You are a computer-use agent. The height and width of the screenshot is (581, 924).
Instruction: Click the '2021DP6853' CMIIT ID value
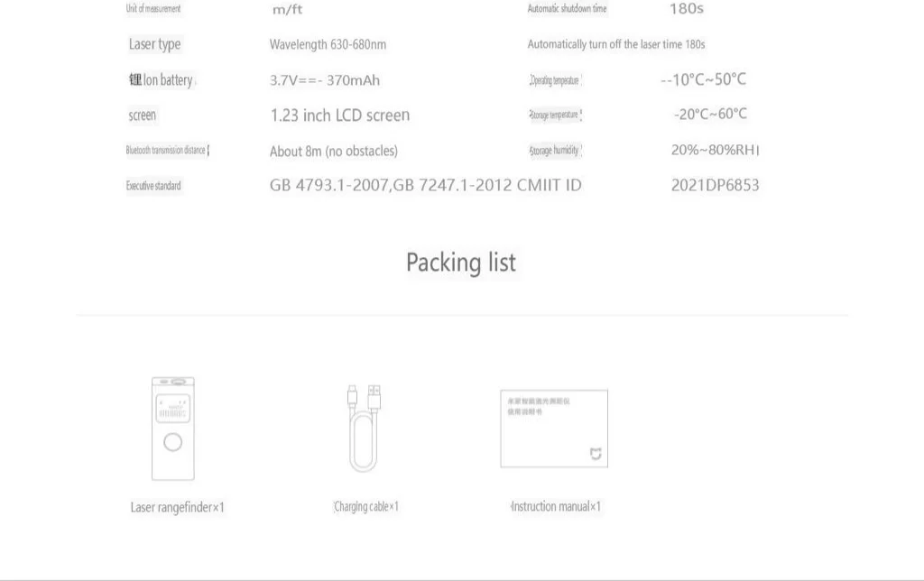point(715,185)
